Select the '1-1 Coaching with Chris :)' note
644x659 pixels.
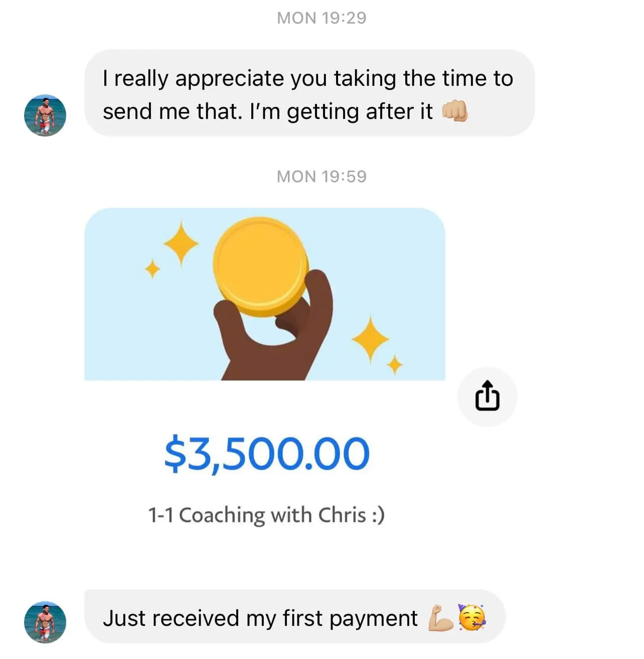click(x=266, y=515)
